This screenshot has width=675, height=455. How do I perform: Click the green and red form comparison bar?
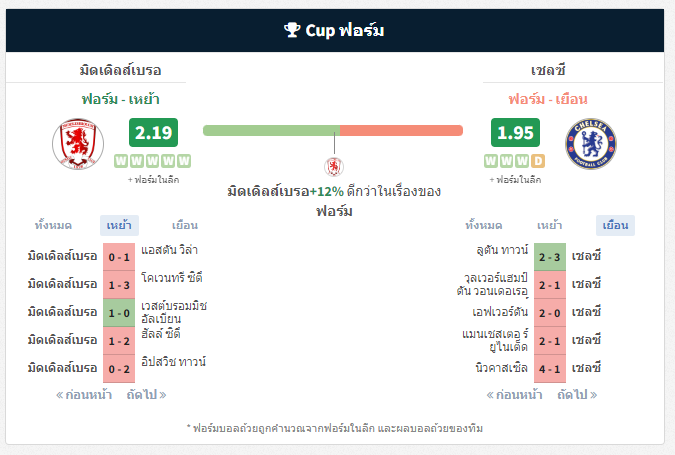(x=333, y=130)
